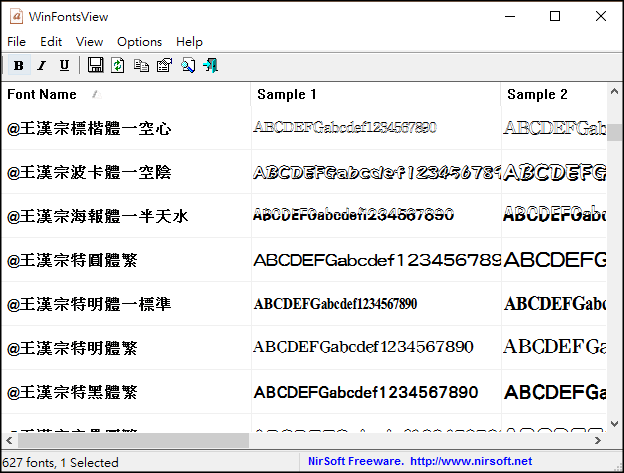
Task: Click the horizontal scrollbar right arrow
Action: coord(598,440)
